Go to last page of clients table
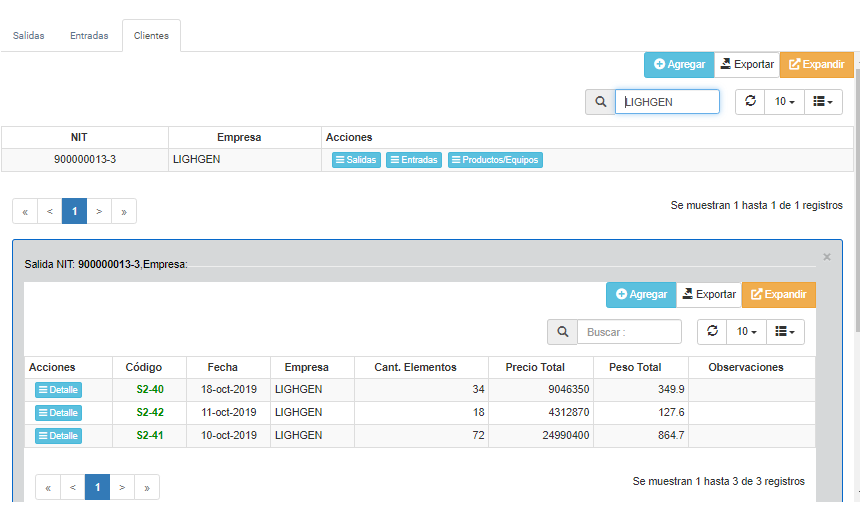Screen dimensions: 860x505 pyautogui.click(x=124, y=211)
